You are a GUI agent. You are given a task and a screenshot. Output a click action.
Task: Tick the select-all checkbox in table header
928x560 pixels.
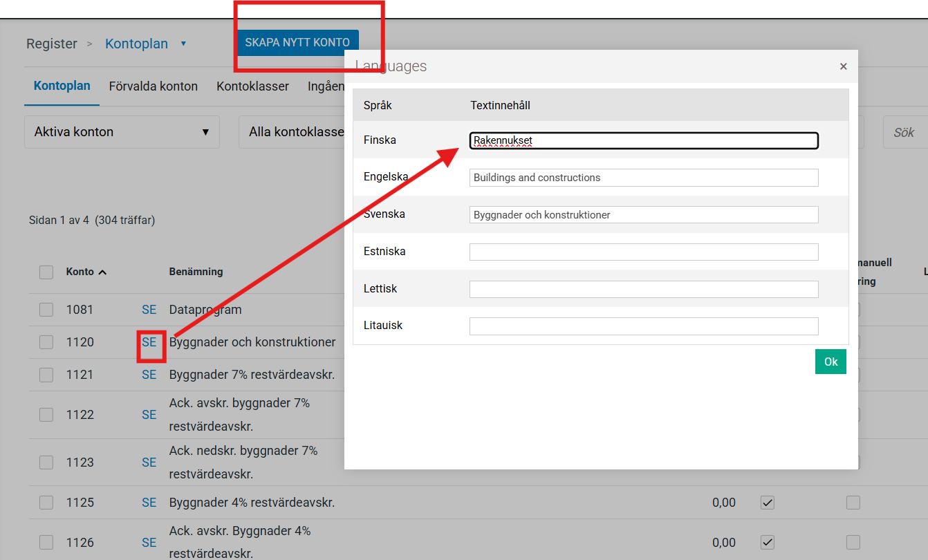46,272
